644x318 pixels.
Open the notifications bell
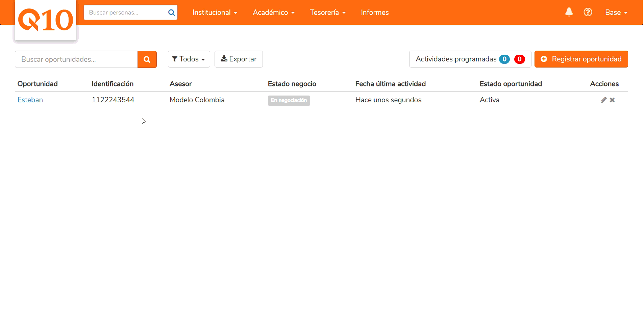pos(569,12)
